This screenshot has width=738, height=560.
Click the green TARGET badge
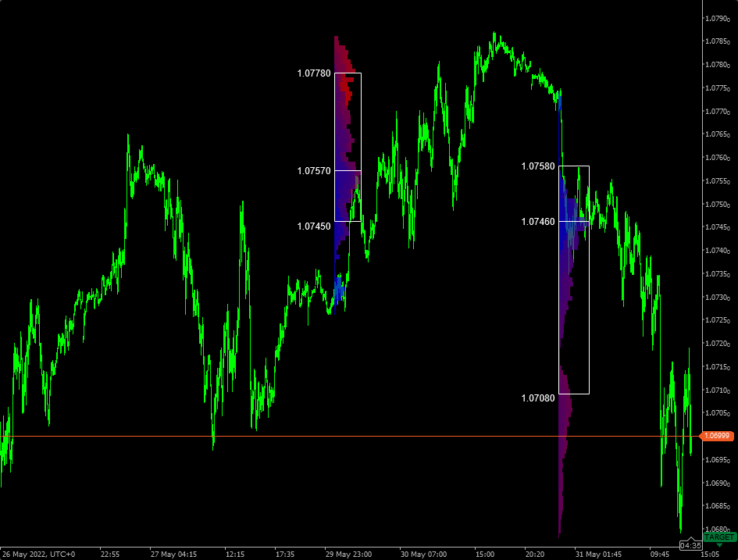(719, 537)
